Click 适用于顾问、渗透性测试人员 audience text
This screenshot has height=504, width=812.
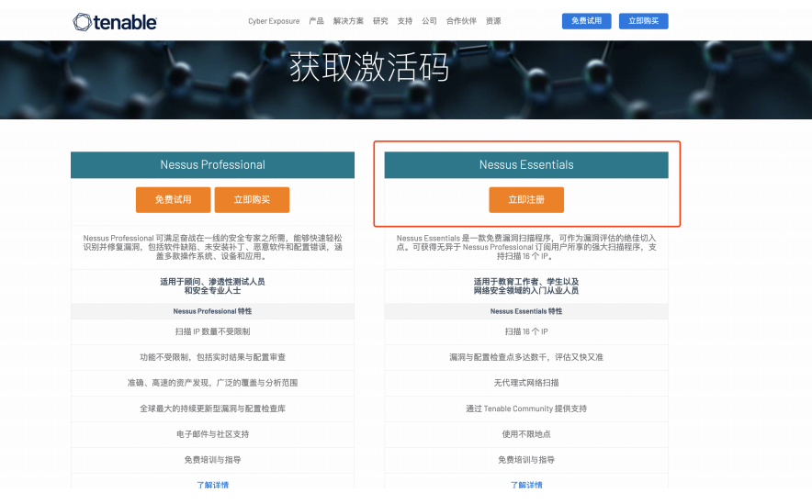[x=212, y=286]
